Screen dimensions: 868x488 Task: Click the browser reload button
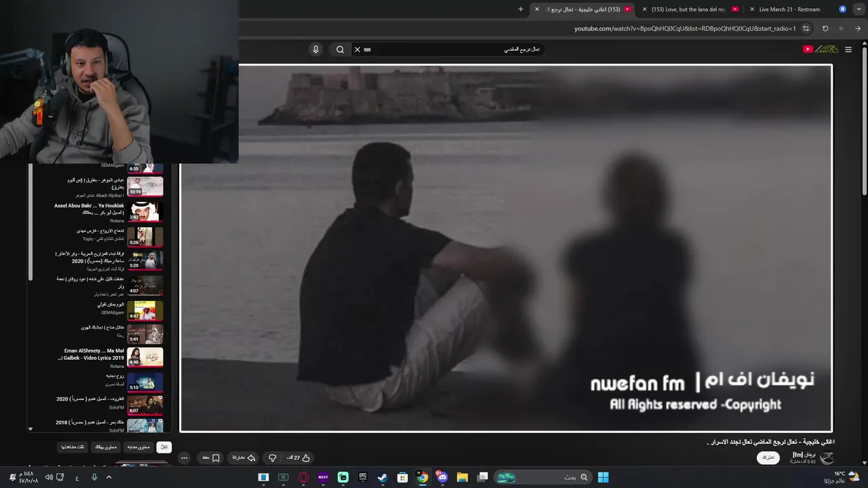pyautogui.click(x=825, y=28)
